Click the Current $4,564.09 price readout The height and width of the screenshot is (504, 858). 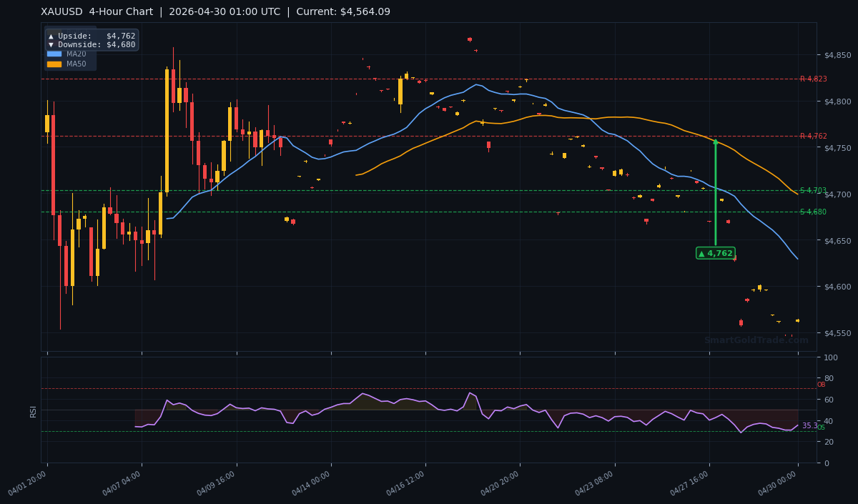pyautogui.click(x=343, y=11)
